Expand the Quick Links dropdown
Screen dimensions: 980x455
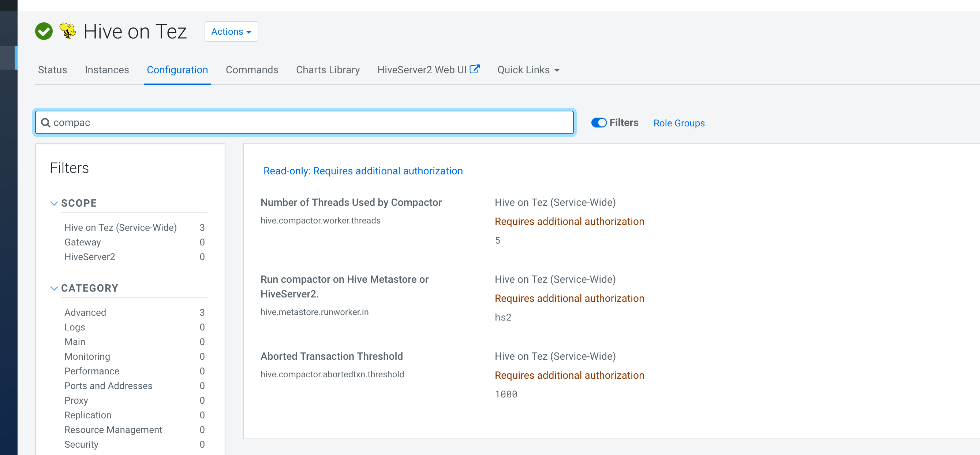pos(528,70)
